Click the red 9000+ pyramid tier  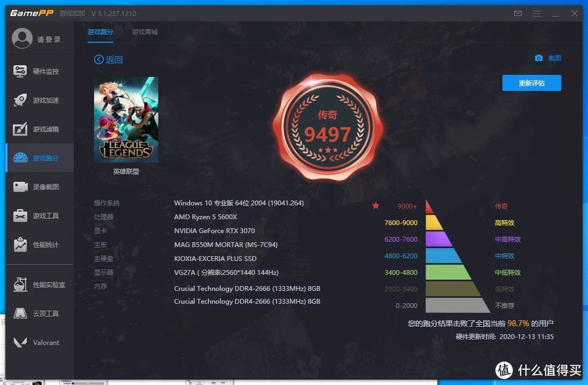coord(430,207)
